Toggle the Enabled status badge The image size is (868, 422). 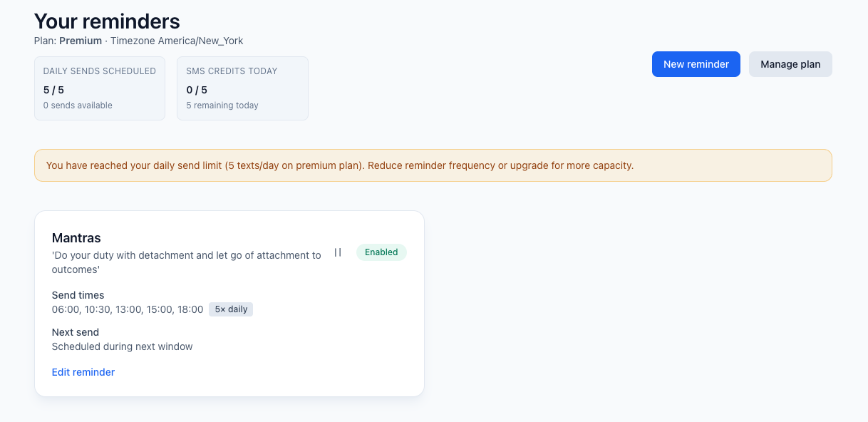point(381,252)
